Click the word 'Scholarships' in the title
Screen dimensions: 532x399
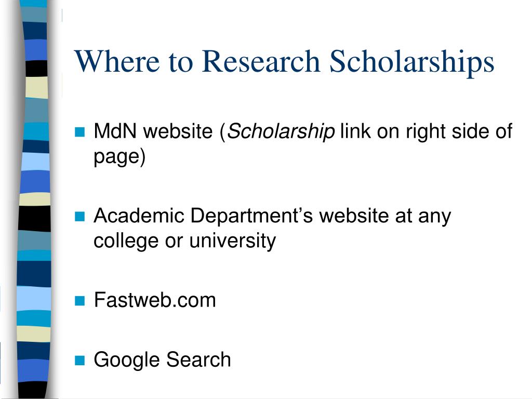pos(411,62)
